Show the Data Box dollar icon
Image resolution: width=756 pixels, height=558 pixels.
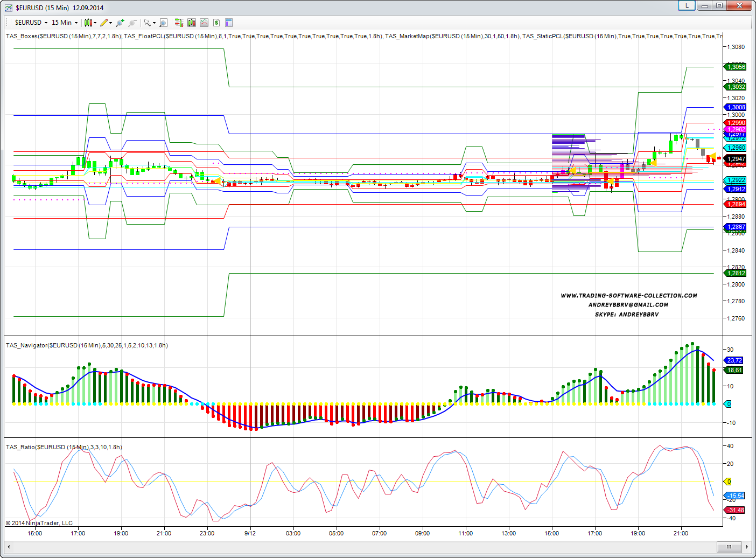pyautogui.click(x=216, y=23)
